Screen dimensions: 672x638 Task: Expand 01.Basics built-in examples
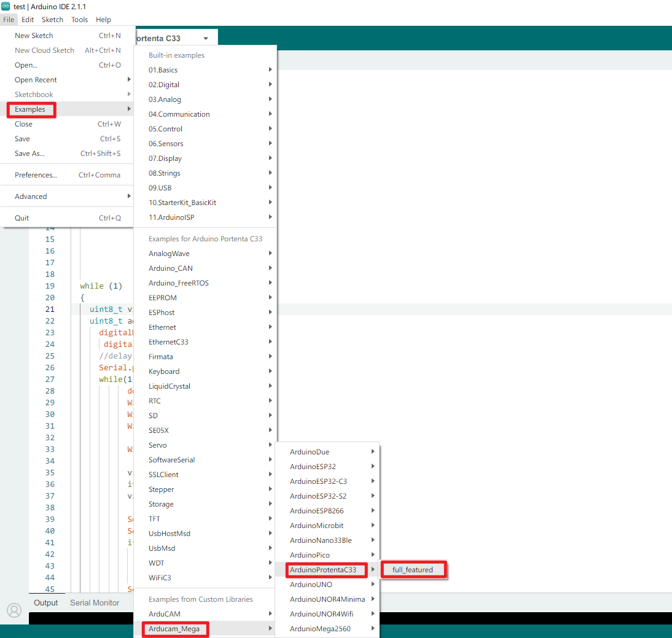tap(205, 70)
